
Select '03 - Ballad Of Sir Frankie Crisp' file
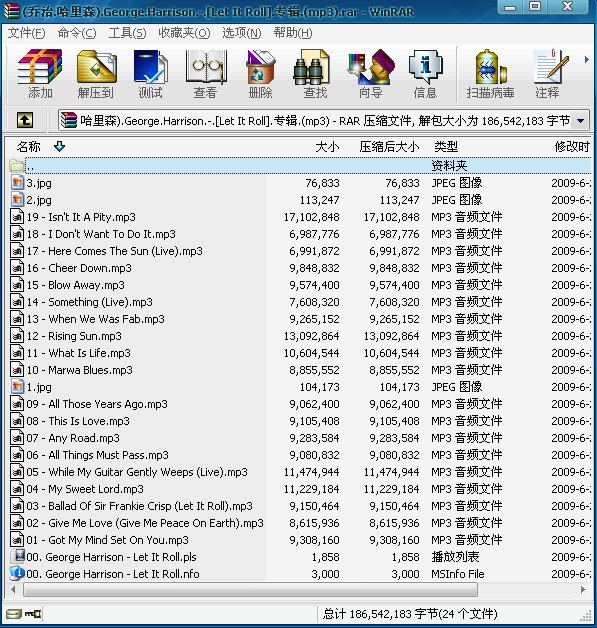(139, 506)
